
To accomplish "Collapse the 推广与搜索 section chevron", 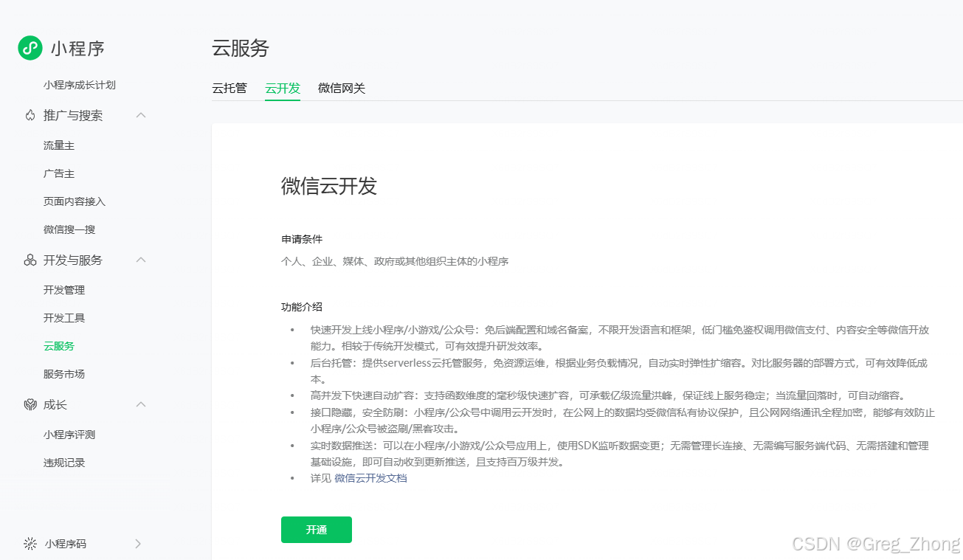I will click(141, 115).
